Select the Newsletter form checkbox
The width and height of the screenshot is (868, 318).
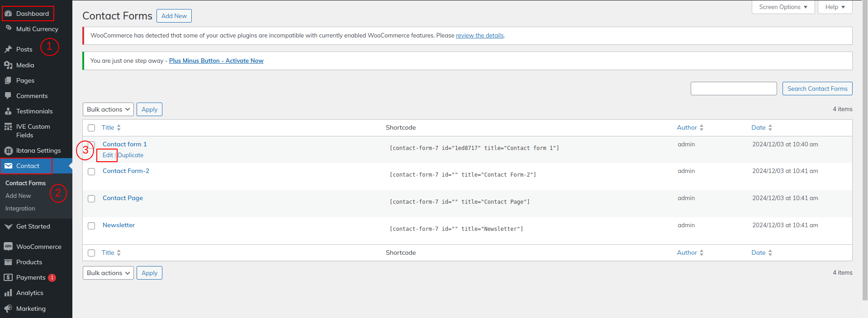coord(91,226)
